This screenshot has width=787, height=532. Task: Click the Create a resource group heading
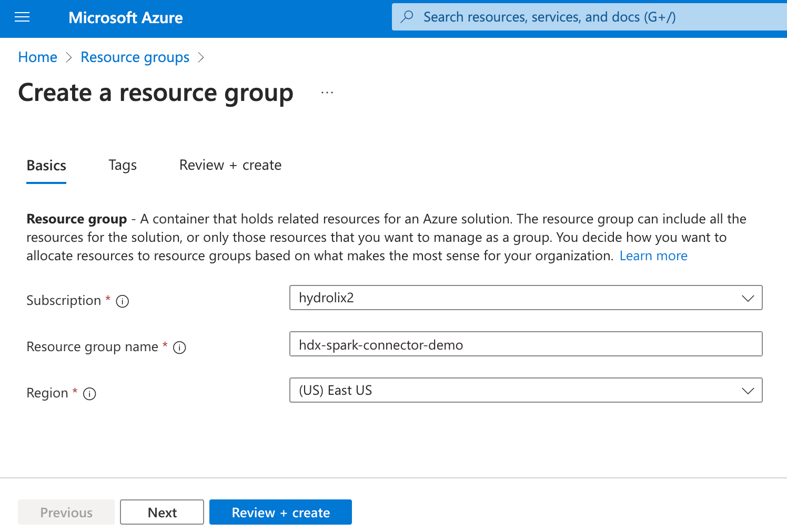(156, 93)
